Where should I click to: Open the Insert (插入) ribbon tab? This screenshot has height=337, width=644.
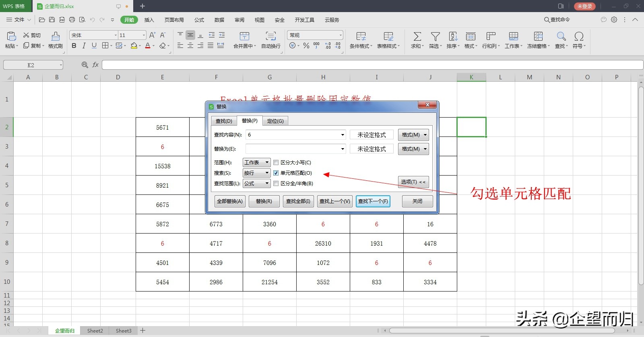coord(149,20)
